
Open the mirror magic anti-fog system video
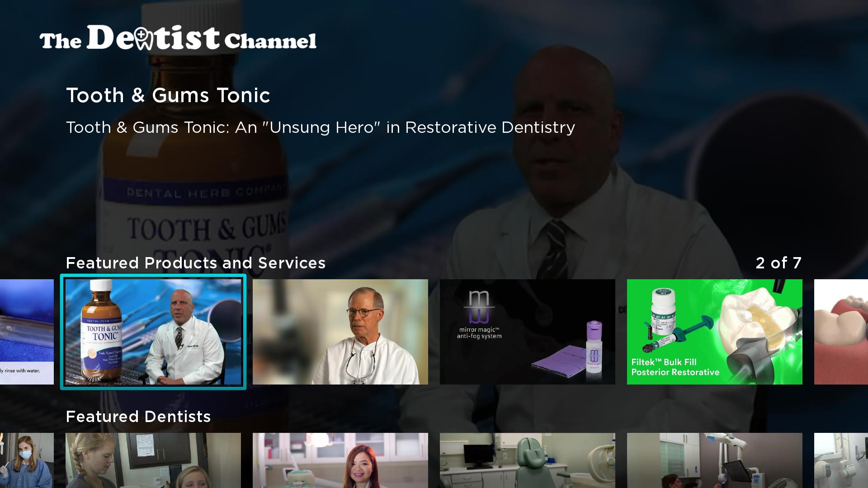pos(527,332)
